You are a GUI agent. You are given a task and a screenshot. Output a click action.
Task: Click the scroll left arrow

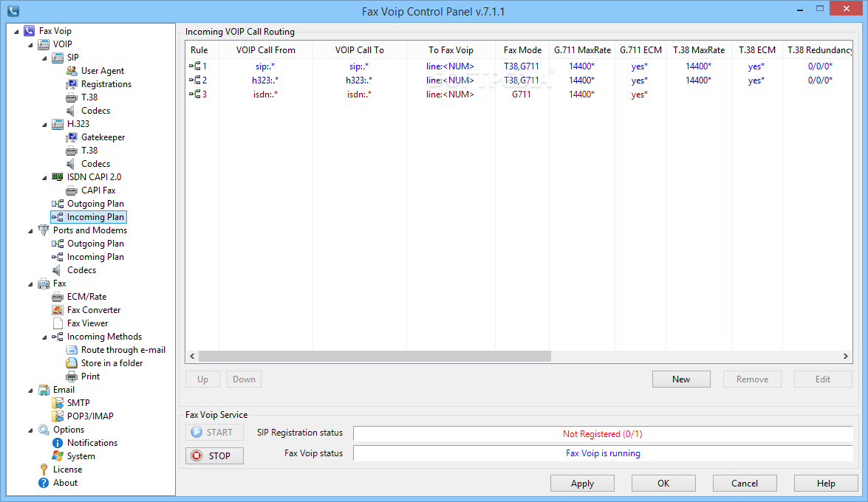coord(192,357)
